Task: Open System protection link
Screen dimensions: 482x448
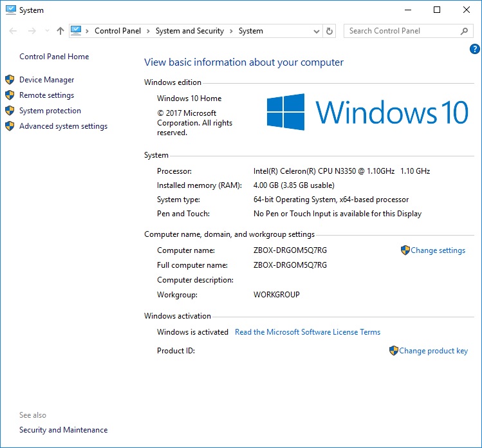Action: click(x=50, y=110)
